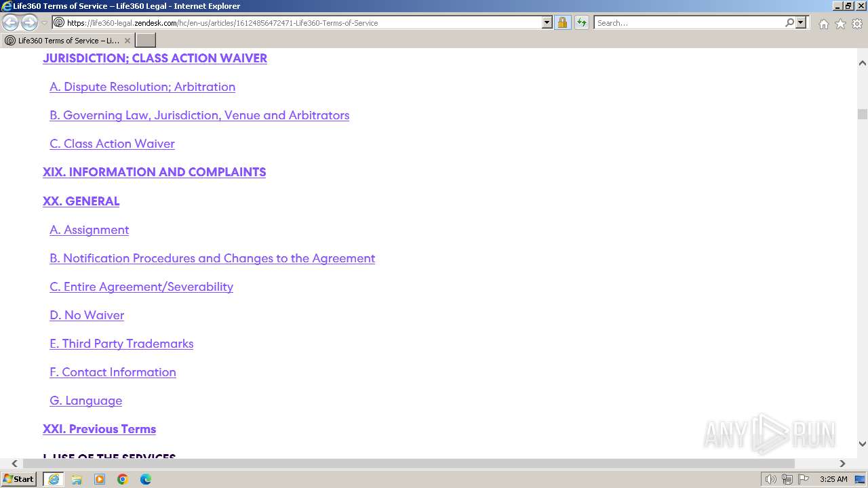The height and width of the screenshot is (488, 868).
Task: Open the recent pages dropdown arrow
Action: [x=45, y=23]
